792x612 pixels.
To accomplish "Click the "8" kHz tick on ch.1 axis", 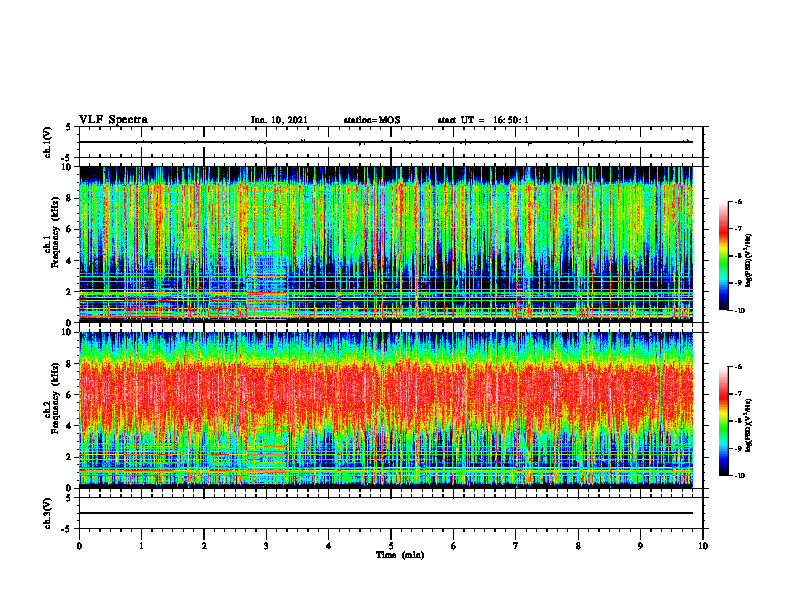I will pyautogui.click(x=71, y=198).
